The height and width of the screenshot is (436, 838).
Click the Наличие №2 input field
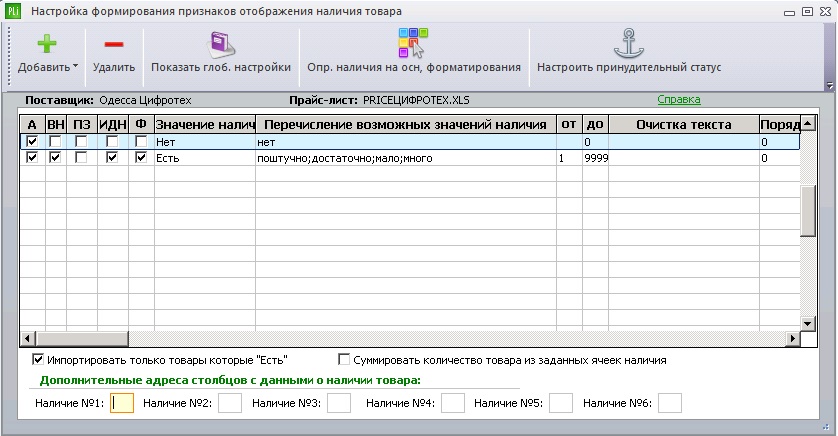point(230,403)
